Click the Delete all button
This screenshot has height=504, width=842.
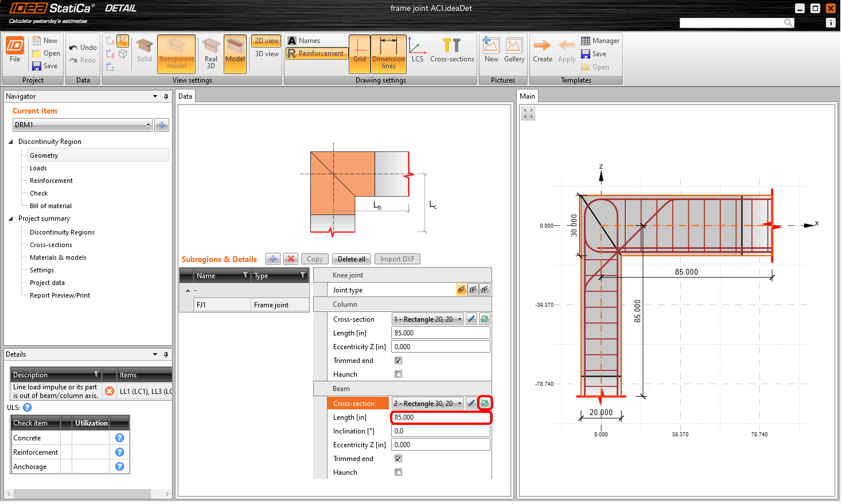(x=351, y=259)
